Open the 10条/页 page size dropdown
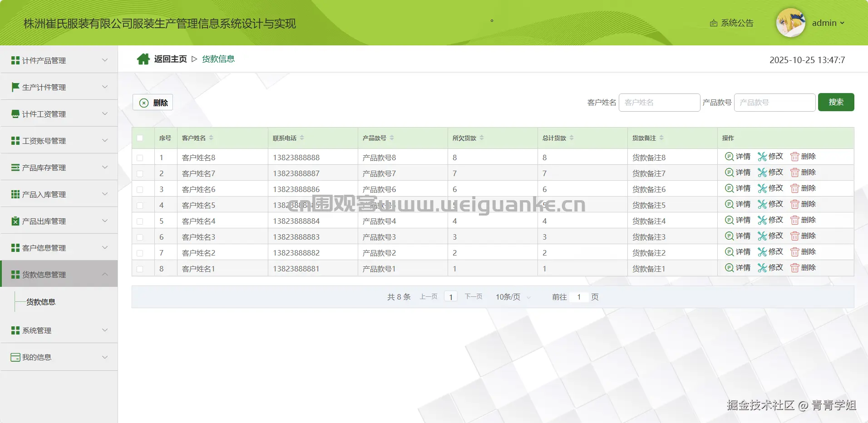Screen dimensions: 868x423 coord(513,297)
